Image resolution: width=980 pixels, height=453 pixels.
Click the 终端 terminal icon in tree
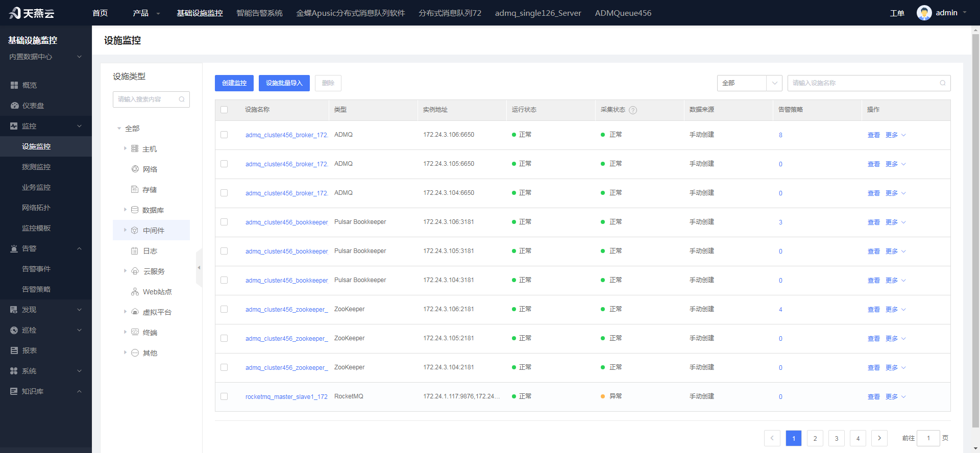135,332
